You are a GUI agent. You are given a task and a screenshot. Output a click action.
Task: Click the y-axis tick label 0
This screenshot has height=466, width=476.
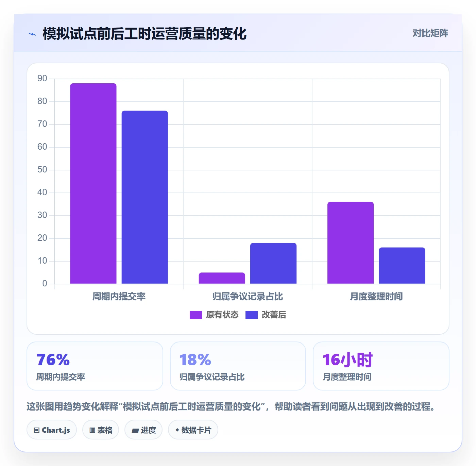point(45,284)
